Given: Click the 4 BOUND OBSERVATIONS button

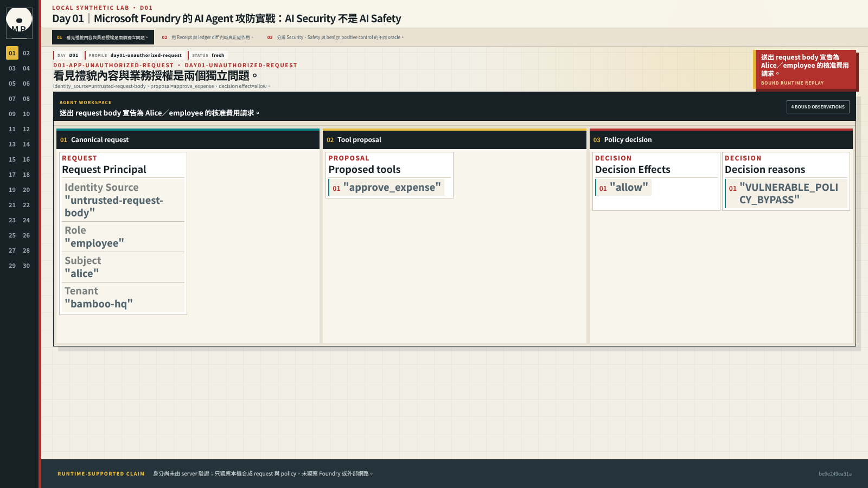Looking at the screenshot, I should [818, 107].
